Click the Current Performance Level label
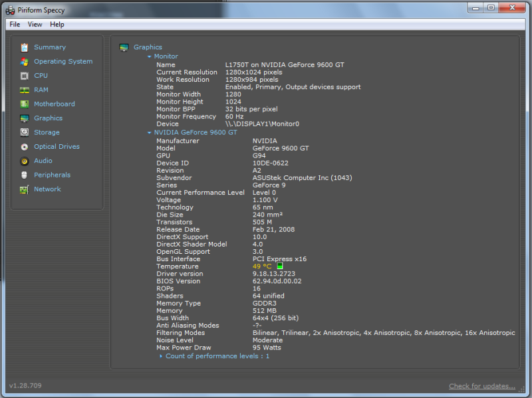Screen dimensions: 532x398 [x=200, y=193]
